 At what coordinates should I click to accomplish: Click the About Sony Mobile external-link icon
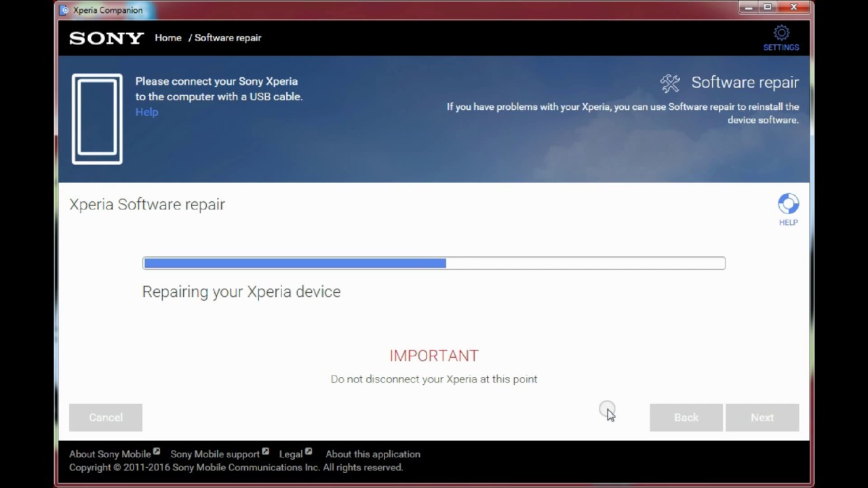157,451
